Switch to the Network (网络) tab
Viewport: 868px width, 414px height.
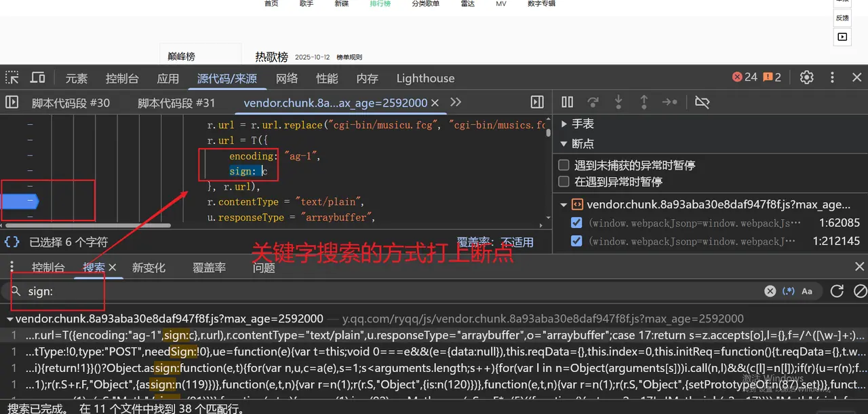point(287,78)
